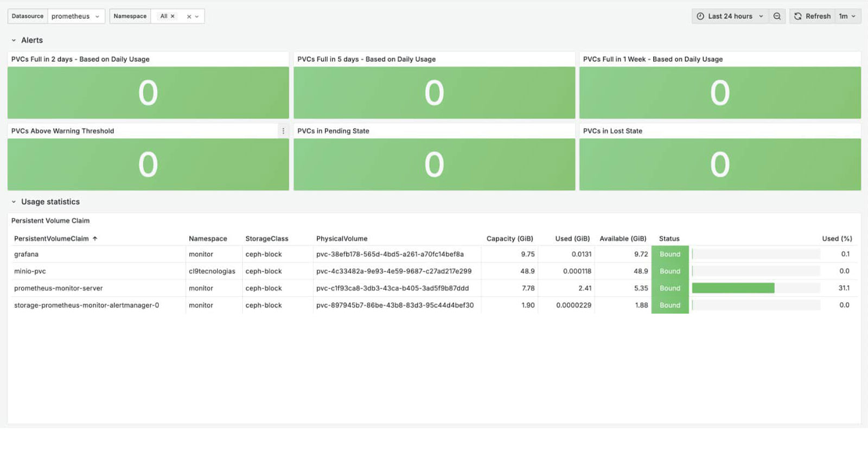Open the 1m refresh interval dropdown
The image size is (868, 453).
[x=847, y=16]
